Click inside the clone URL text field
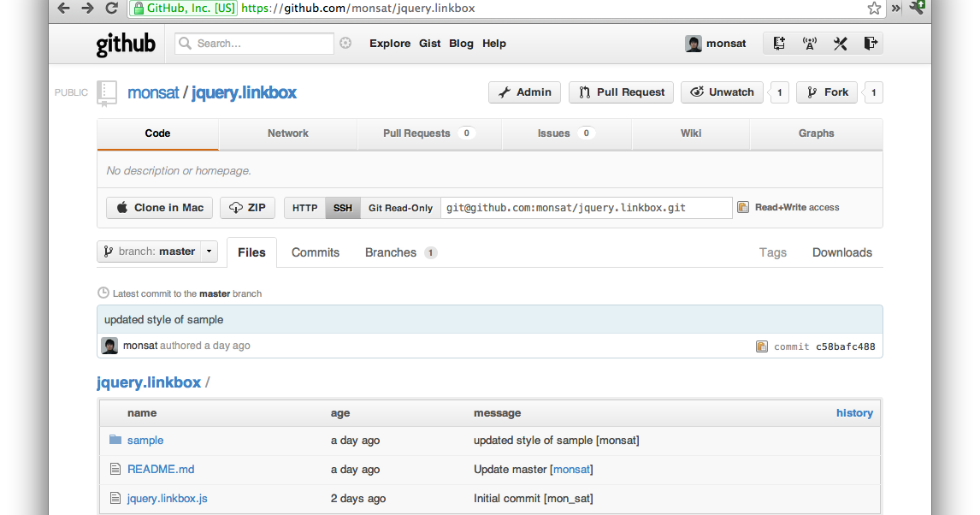Screen dimensions: 980x515 click(x=586, y=207)
